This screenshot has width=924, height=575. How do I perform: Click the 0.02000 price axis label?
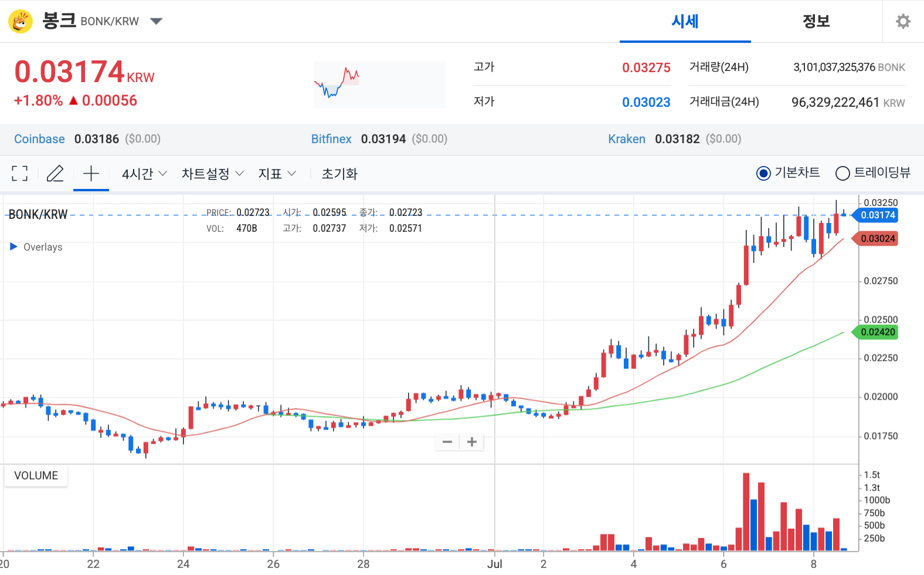pyautogui.click(x=881, y=397)
